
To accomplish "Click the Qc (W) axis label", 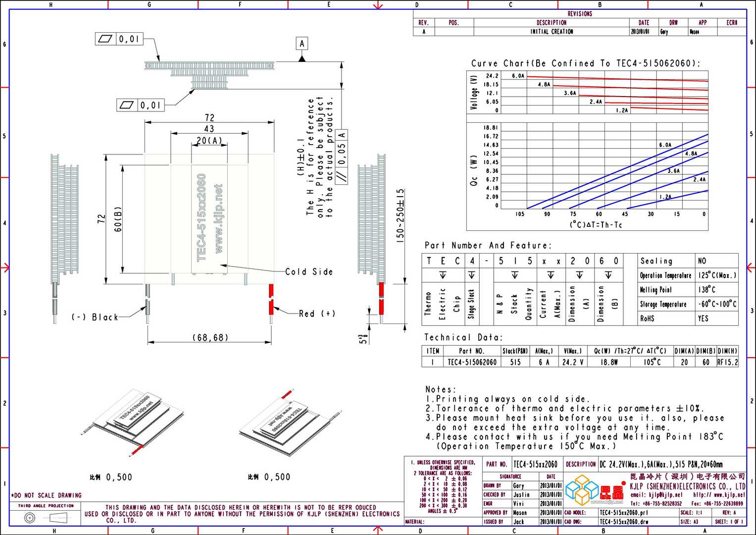I will pos(474,171).
